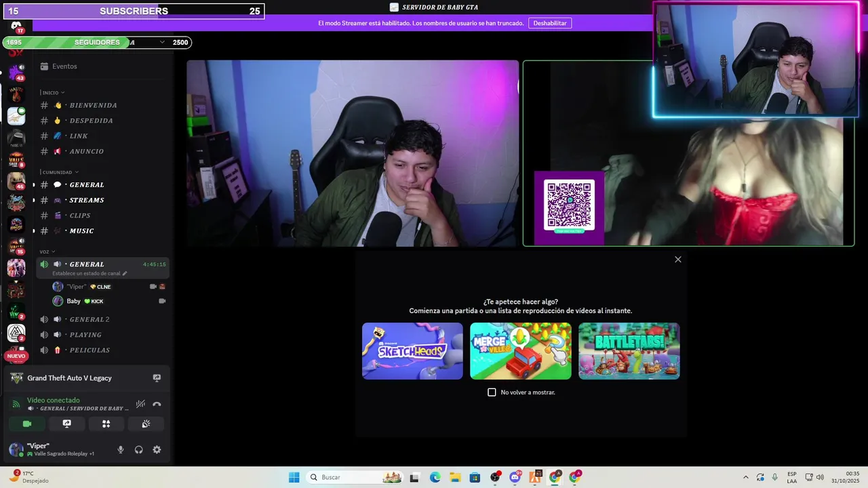Screen dimensions: 868x488
Task: Stream Grand Theft Auto V Legacy icon
Action: click(x=157, y=378)
